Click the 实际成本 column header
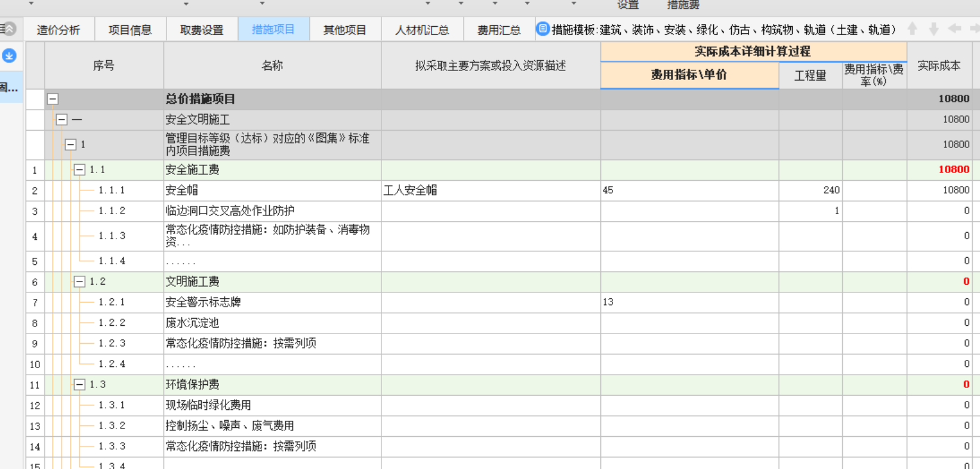The image size is (980, 469). [x=939, y=66]
